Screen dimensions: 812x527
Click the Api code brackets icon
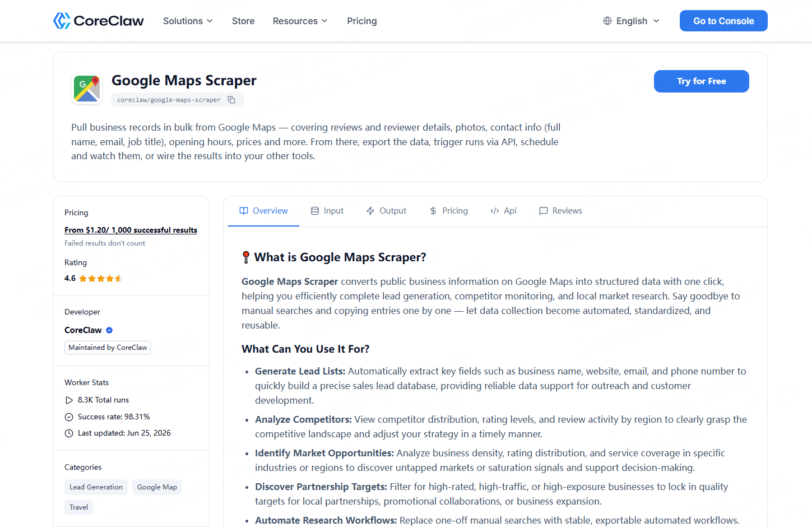(495, 211)
